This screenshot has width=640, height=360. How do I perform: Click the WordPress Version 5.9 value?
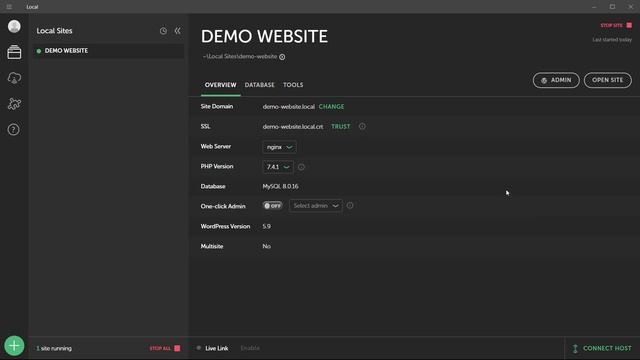(267, 226)
